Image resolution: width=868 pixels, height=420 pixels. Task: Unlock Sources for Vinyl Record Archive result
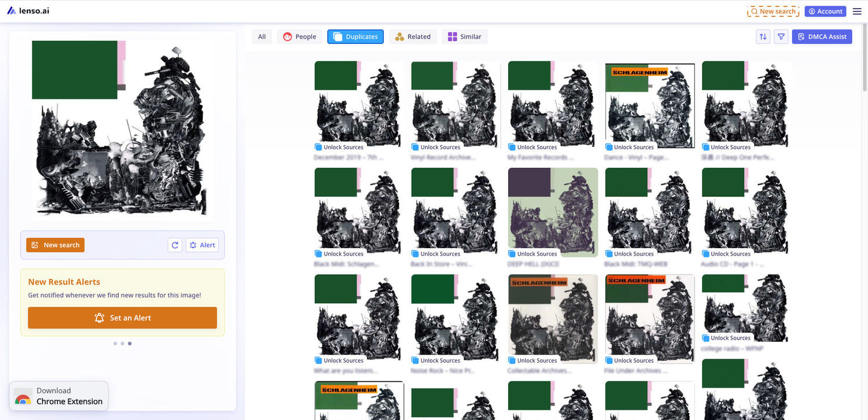click(436, 147)
